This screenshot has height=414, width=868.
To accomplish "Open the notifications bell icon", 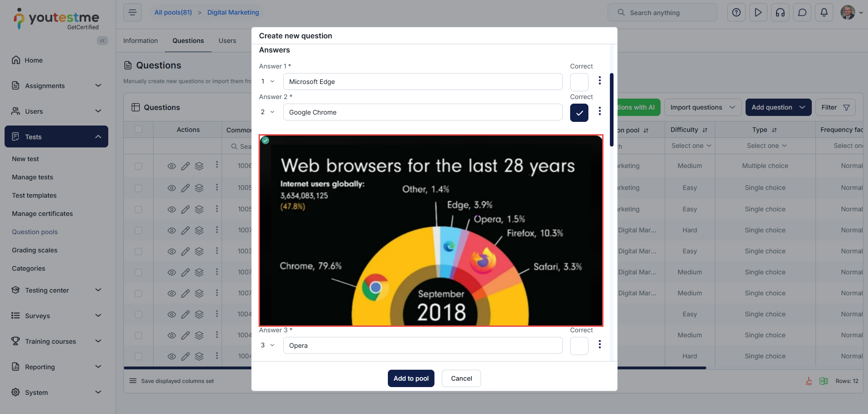I will coord(824,12).
